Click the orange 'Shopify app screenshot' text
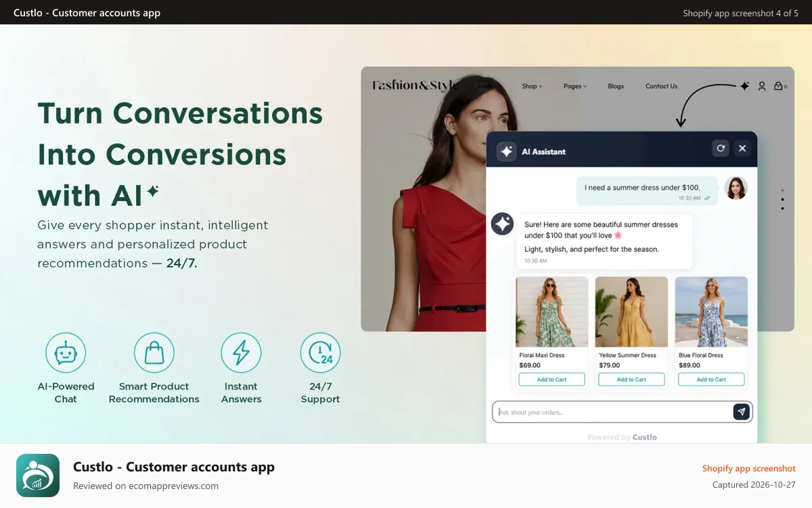 click(x=749, y=469)
